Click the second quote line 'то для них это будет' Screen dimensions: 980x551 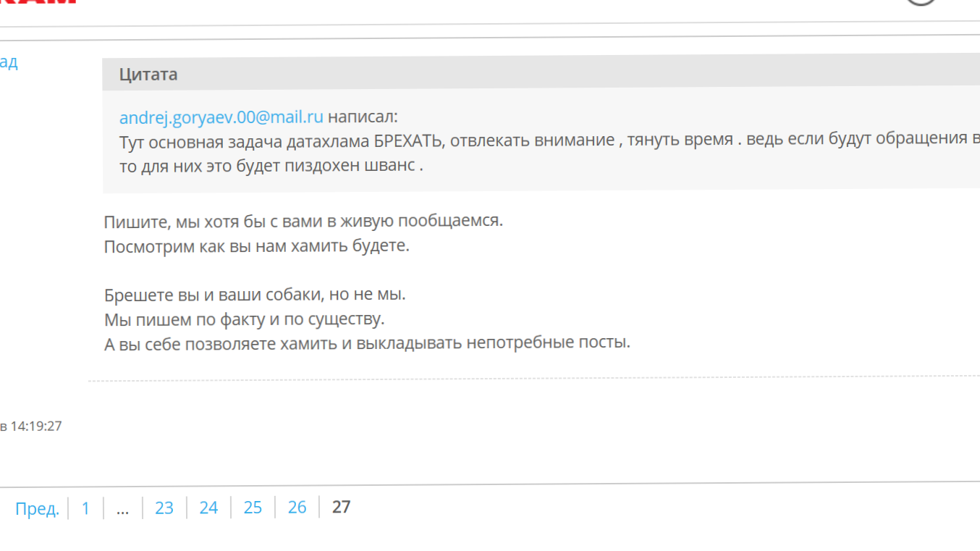point(271,165)
